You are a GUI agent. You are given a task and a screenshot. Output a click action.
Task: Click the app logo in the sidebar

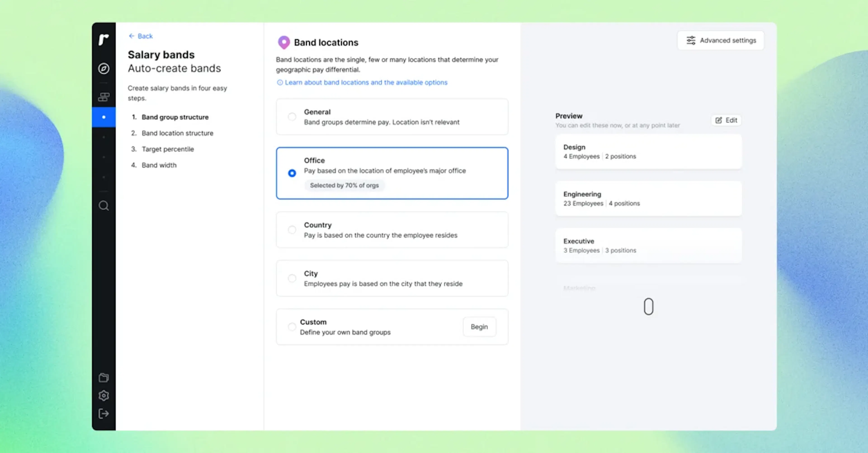104,39
